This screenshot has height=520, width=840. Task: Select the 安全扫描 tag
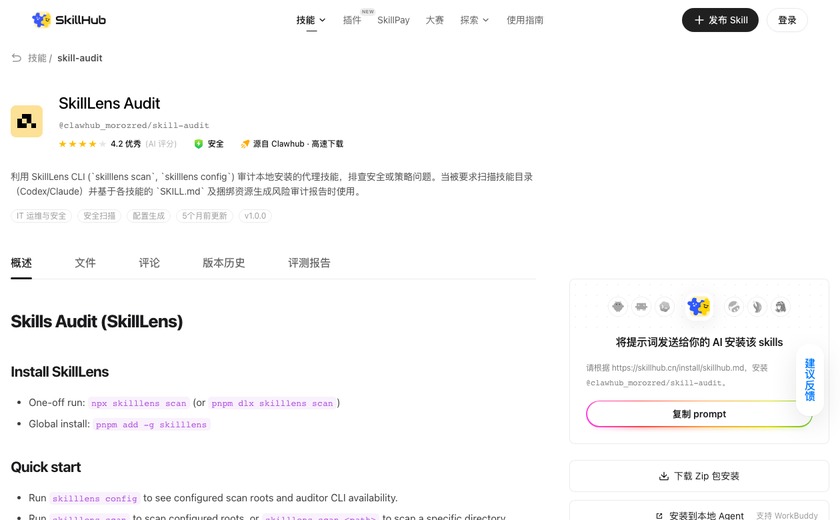pos(99,216)
